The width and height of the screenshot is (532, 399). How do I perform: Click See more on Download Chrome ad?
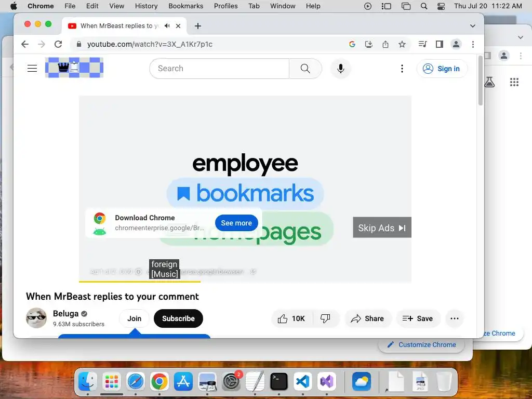(x=236, y=223)
